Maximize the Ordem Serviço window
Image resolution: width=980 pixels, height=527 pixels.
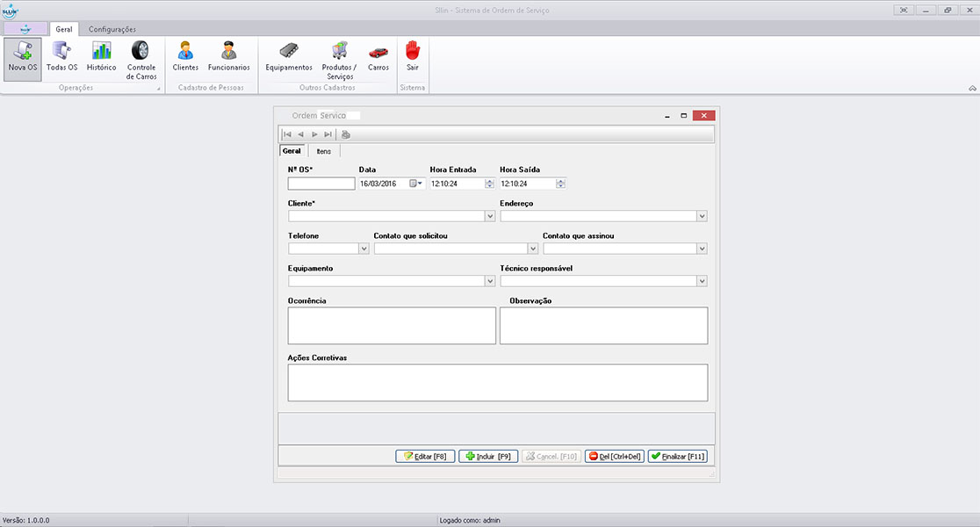click(x=684, y=116)
